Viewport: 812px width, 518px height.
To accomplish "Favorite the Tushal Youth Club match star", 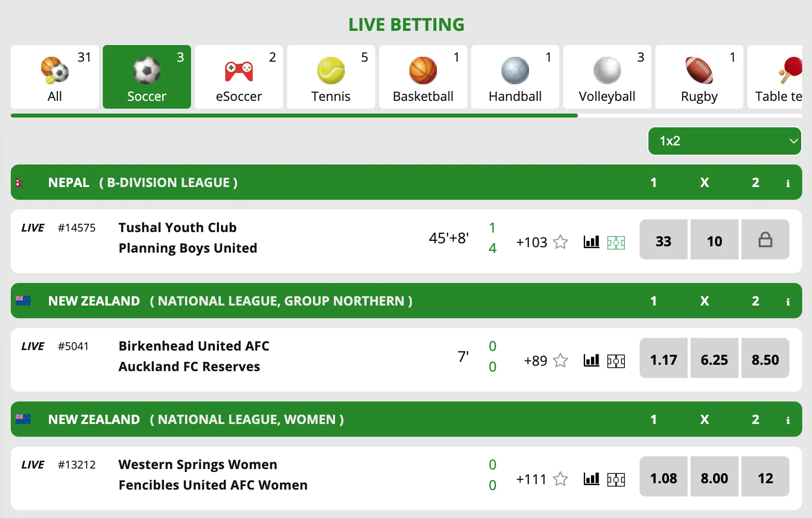I will click(560, 242).
